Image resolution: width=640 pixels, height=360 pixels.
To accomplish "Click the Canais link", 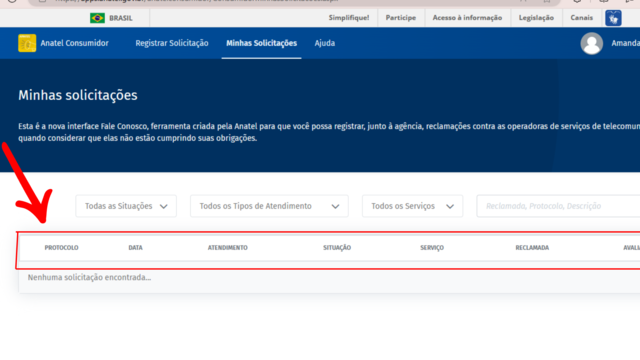I will click(x=582, y=18).
